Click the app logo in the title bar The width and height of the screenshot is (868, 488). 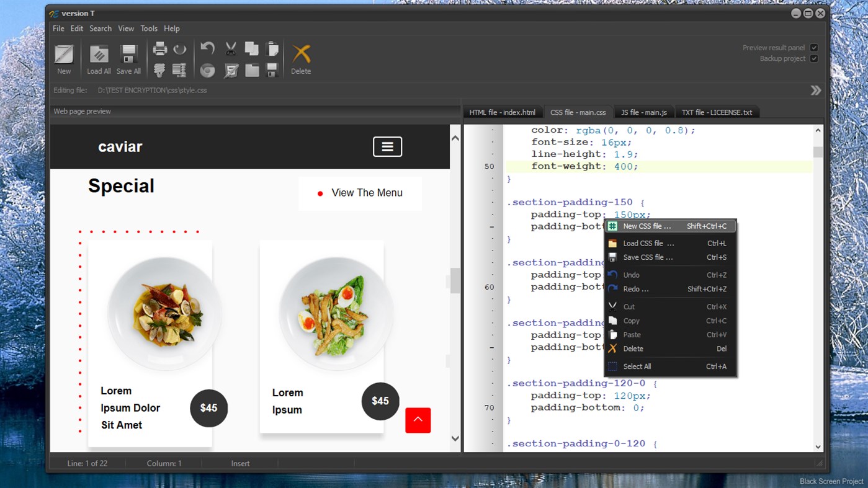click(54, 14)
